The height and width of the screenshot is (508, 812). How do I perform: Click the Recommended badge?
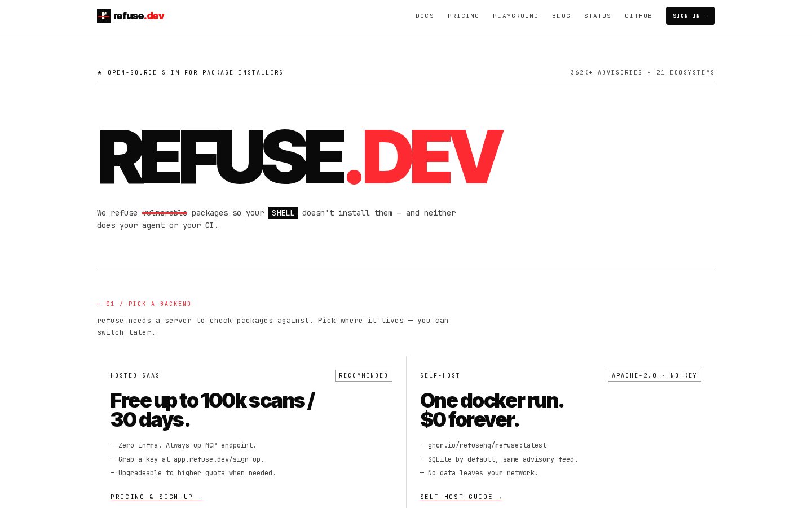click(364, 375)
